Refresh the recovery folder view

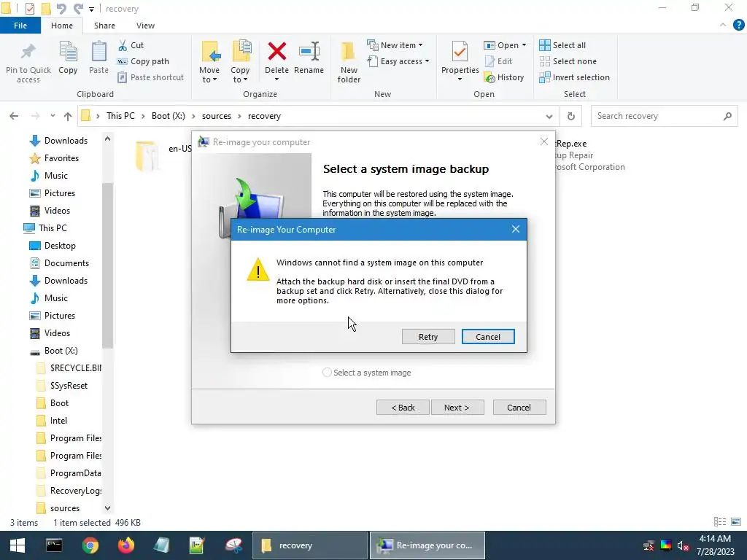tap(570, 116)
